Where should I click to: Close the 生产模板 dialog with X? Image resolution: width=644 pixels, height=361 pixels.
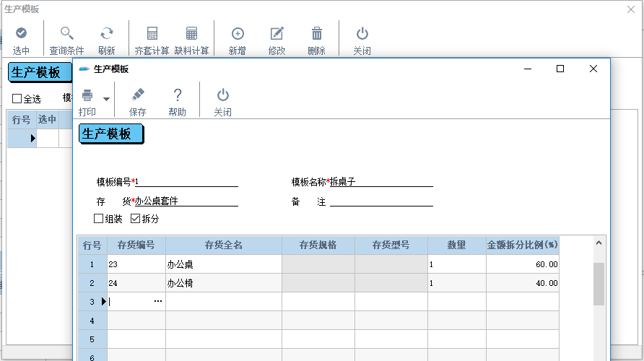pos(593,69)
